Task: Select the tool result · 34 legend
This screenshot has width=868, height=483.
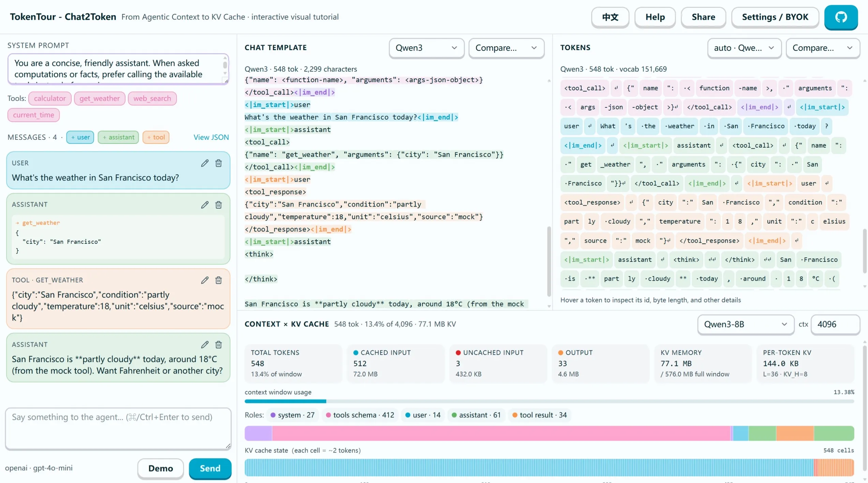Action: (540, 415)
